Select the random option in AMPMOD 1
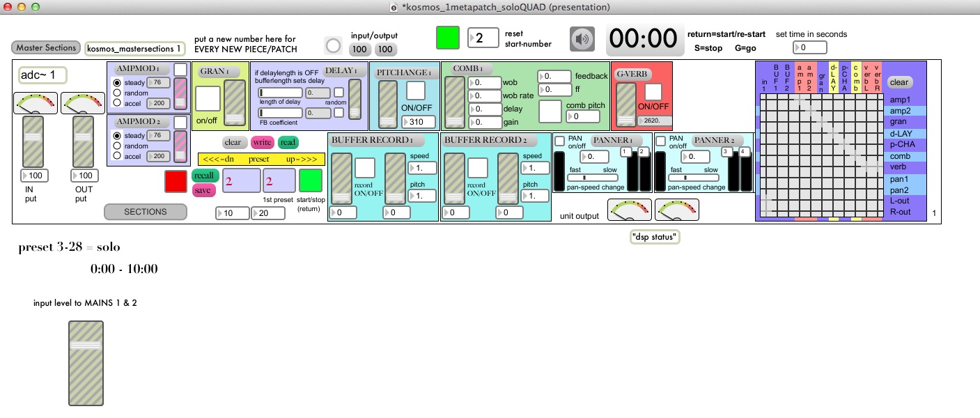This screenshot has width=980, height=418. (x=117, y=92)
